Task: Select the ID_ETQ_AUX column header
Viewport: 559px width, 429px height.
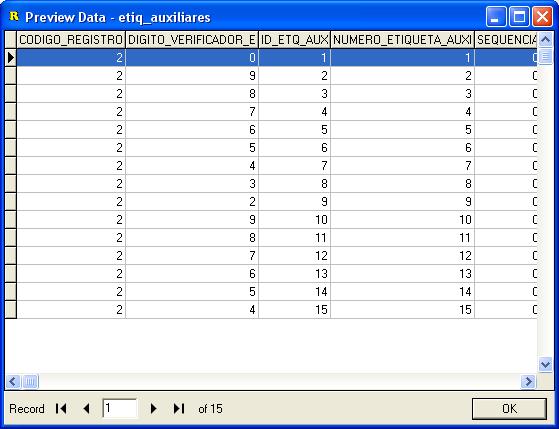Action: click(x=294, y=40)
